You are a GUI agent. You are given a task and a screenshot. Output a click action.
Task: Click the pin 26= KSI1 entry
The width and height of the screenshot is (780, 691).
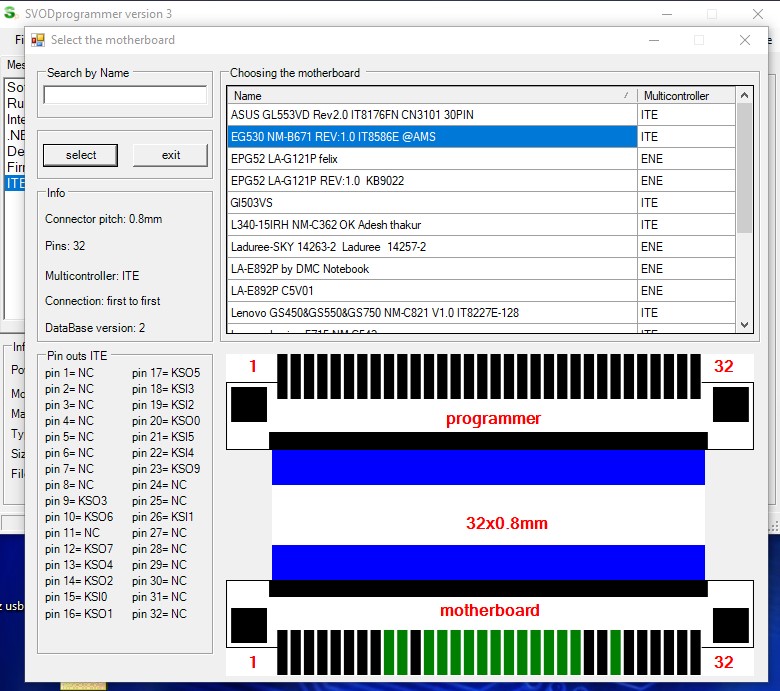163,517
